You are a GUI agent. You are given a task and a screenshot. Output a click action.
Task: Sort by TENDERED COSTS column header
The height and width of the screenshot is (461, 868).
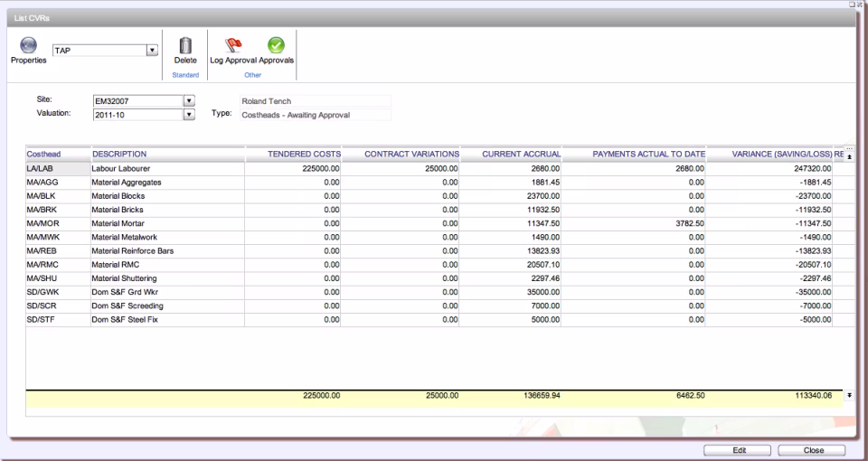[x=304, y=155]
